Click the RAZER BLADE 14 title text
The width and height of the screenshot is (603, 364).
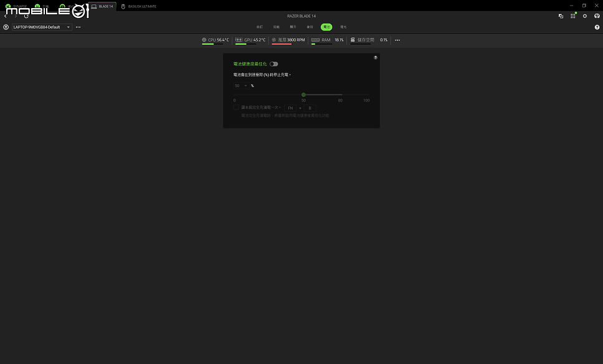click(301, 16)
